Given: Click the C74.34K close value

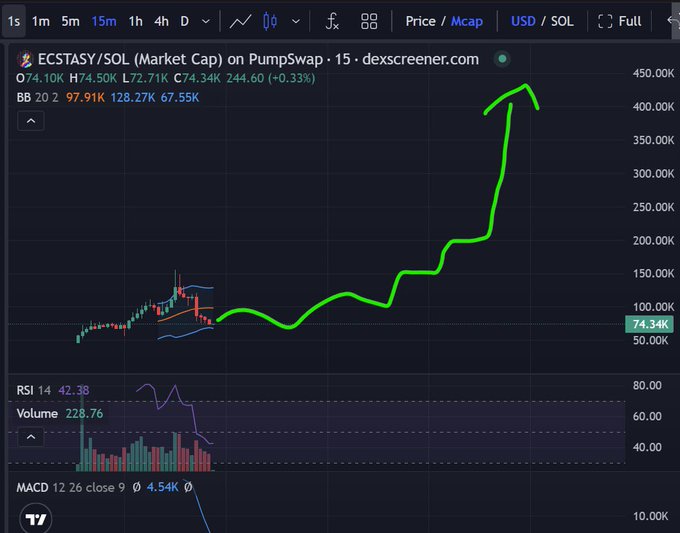Looking at the screenshot, I should tap(197, 78).
